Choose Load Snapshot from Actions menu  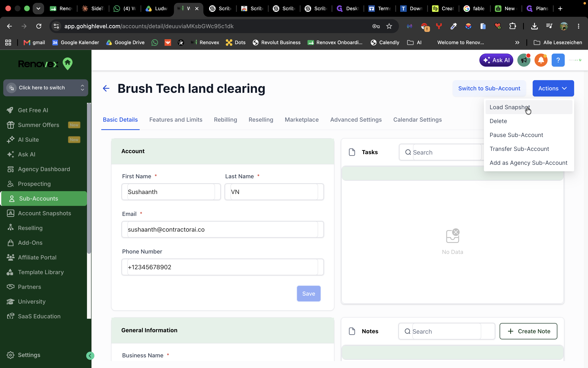tap(529, 107)
